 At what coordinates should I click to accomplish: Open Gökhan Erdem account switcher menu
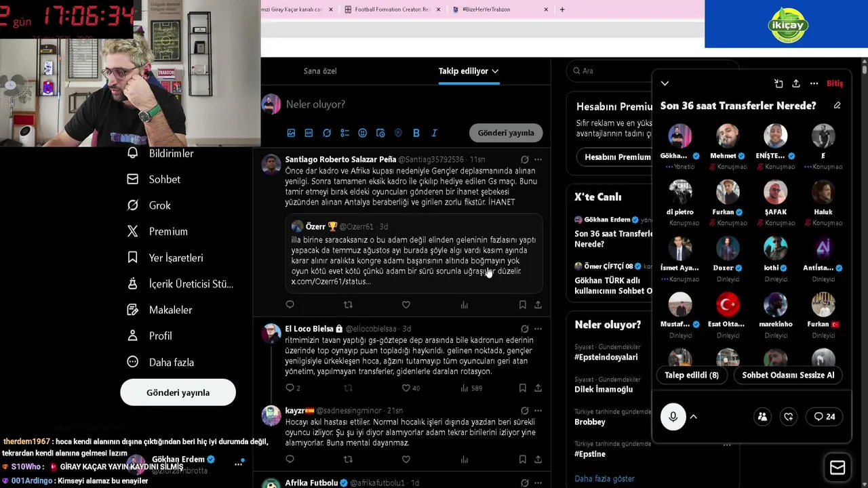click(x=238, y=464)
